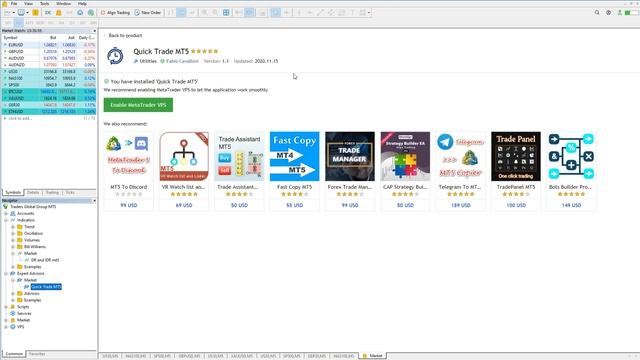Open the View menu
This screenshot has height=360, width=640.
(x=28, y=3)
